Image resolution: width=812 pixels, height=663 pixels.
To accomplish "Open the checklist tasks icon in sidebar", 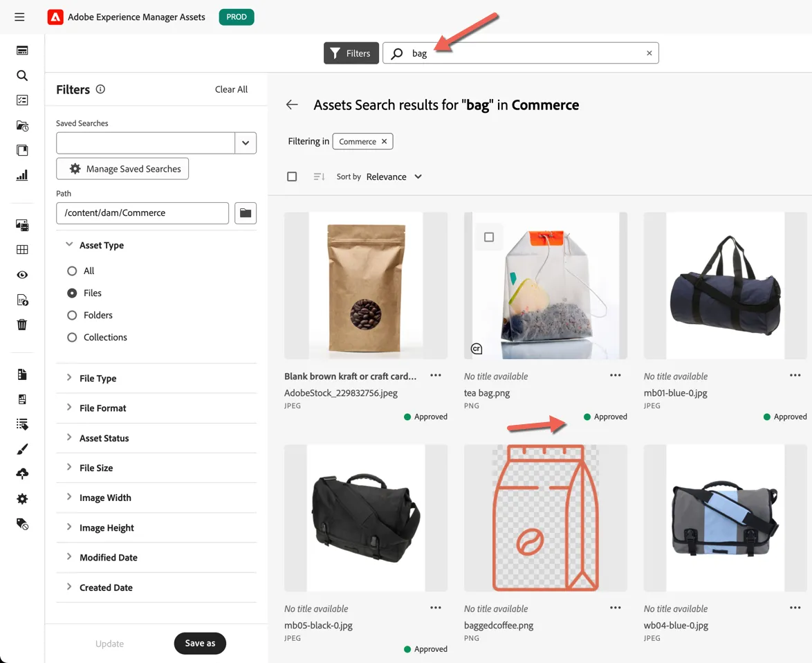I will coord(21,100).
